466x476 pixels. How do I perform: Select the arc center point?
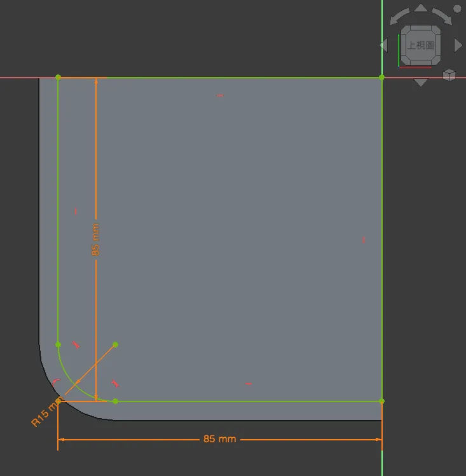pos(115,344)
